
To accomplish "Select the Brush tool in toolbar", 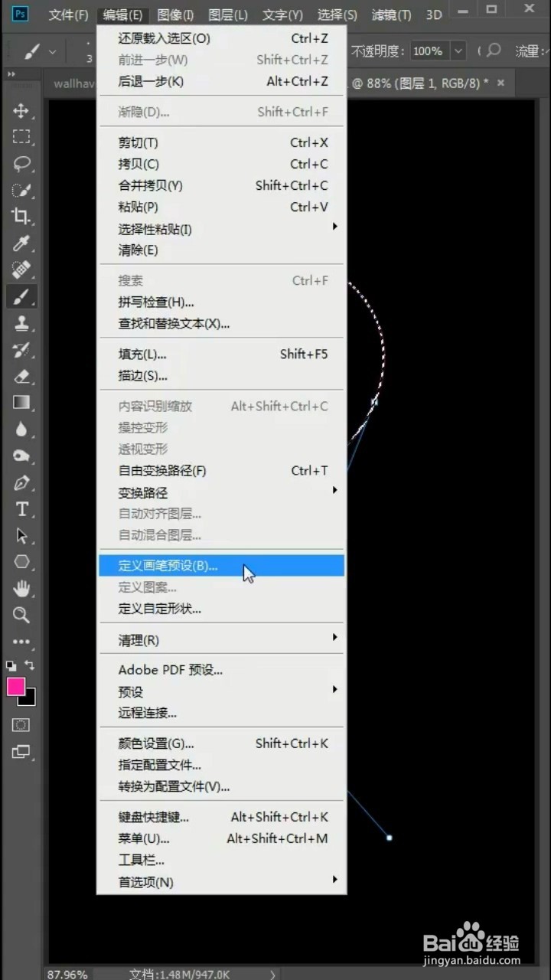I will pos(21,296).
